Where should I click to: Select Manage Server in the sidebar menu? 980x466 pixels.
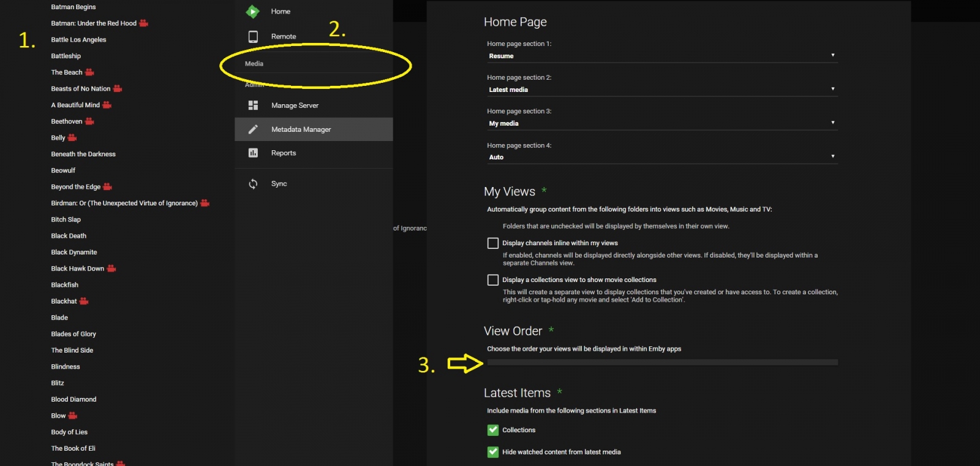(x=295, y=105)
